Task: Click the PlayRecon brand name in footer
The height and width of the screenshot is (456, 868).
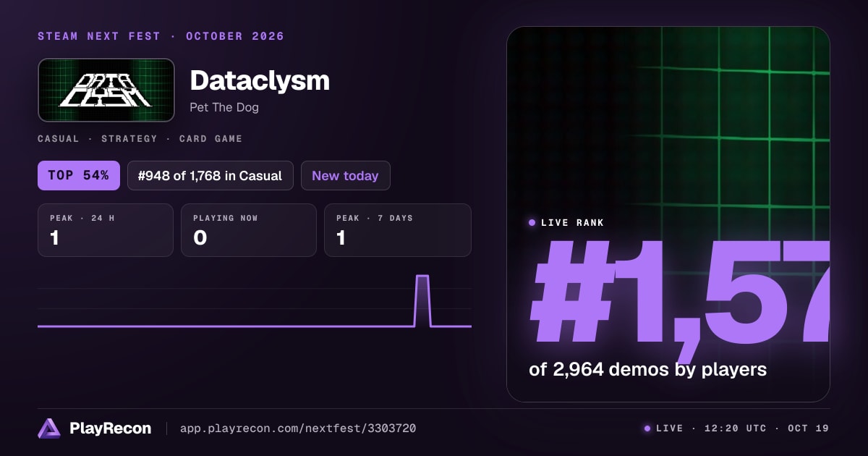Action: click(x=111, y=428)
